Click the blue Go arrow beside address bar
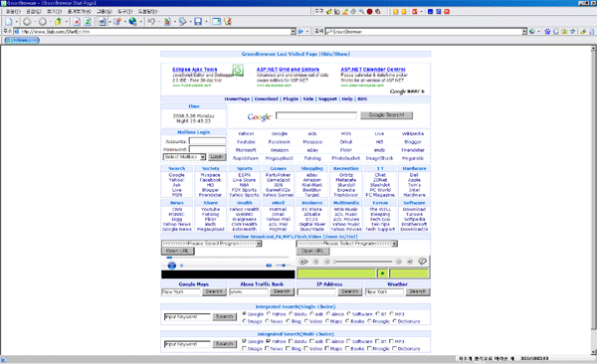The image size is (597, 364). pos(300,32)
